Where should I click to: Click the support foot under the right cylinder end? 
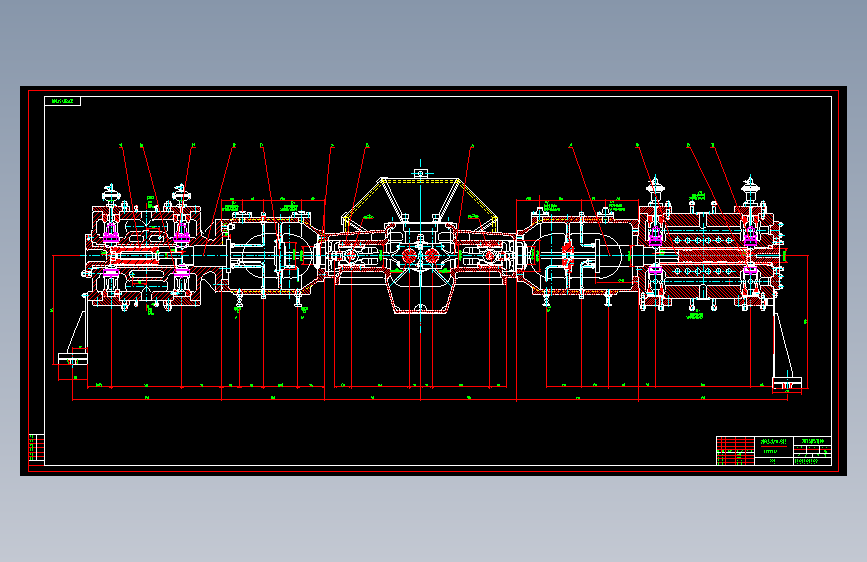[787, 383]
